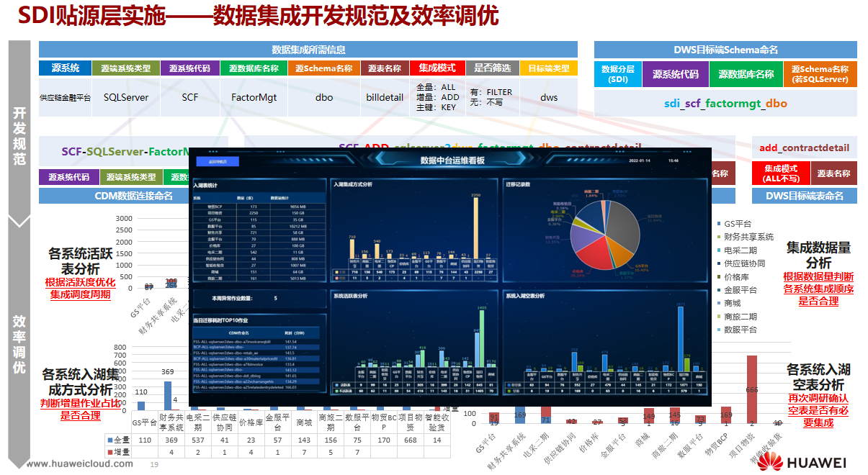
Task: Click the 效率调优 side label
Action: [x=19, y=345]
